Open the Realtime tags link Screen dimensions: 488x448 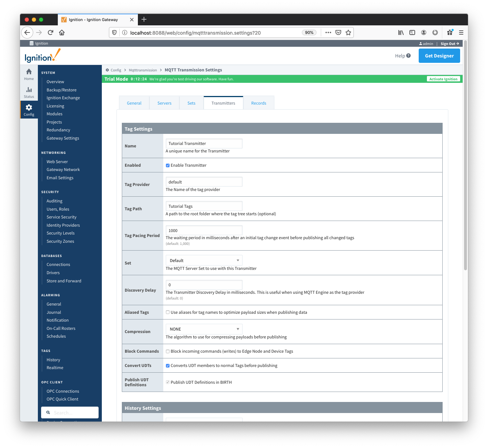[x=55, y=368]
